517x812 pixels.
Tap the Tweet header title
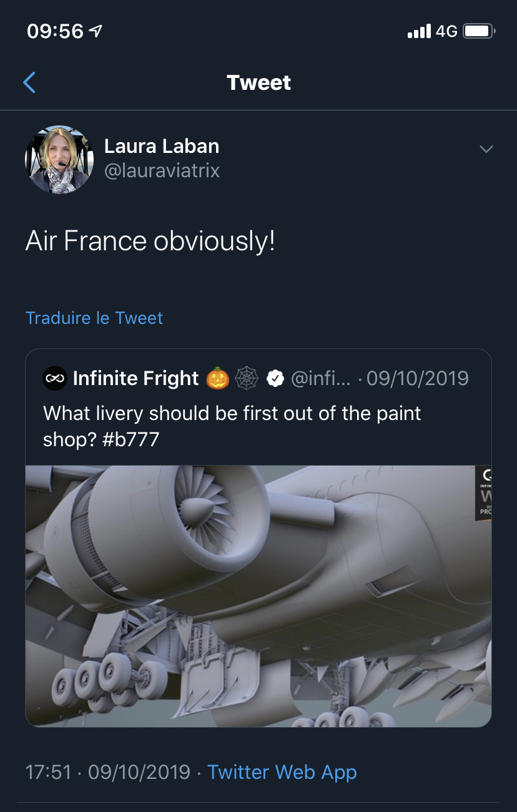click(258, 82)
